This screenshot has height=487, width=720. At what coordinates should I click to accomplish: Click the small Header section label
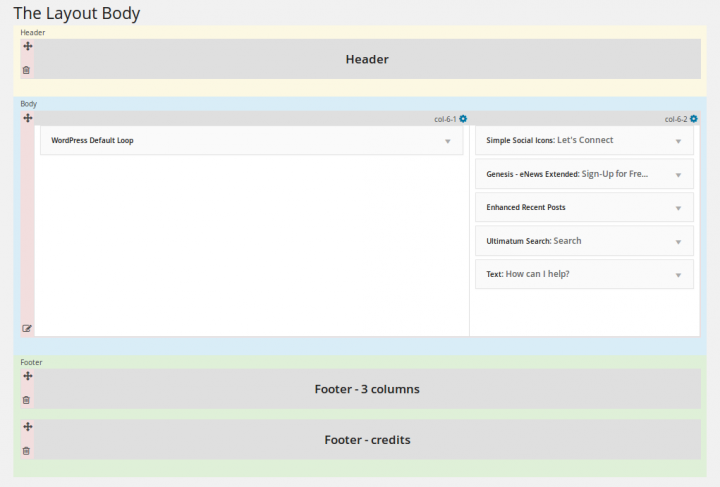tap(33, 33)
